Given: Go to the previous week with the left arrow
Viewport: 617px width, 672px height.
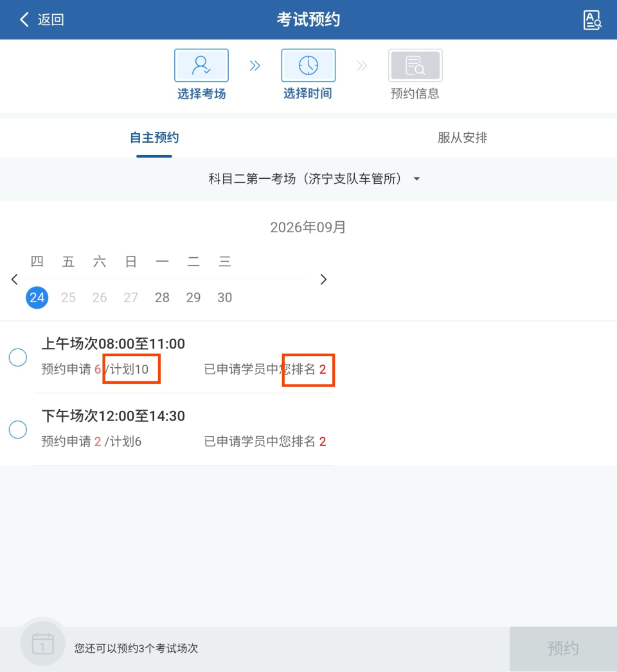Looking at the screenshot, I should 15,280.
